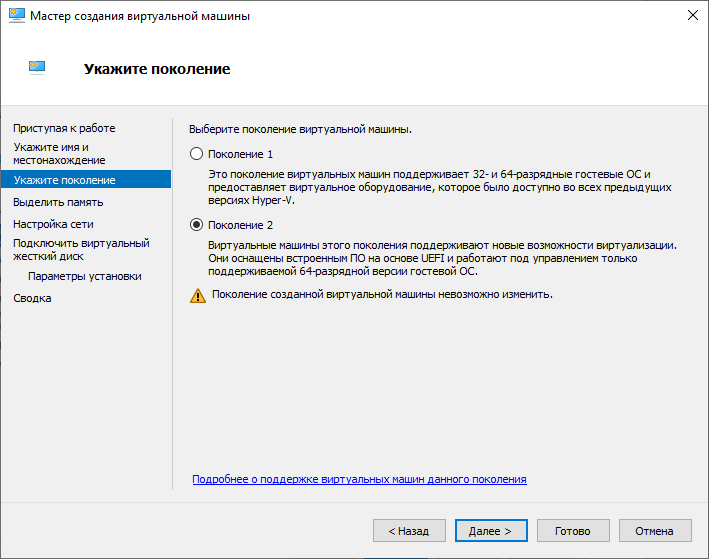
Task: Click the Готово button
Action: point(573,531)
